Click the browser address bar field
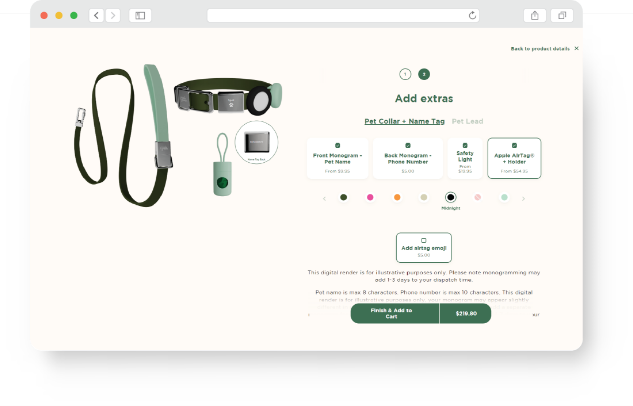Image resolution: width=633 pixels, height=406 pixels. [343, 15]
